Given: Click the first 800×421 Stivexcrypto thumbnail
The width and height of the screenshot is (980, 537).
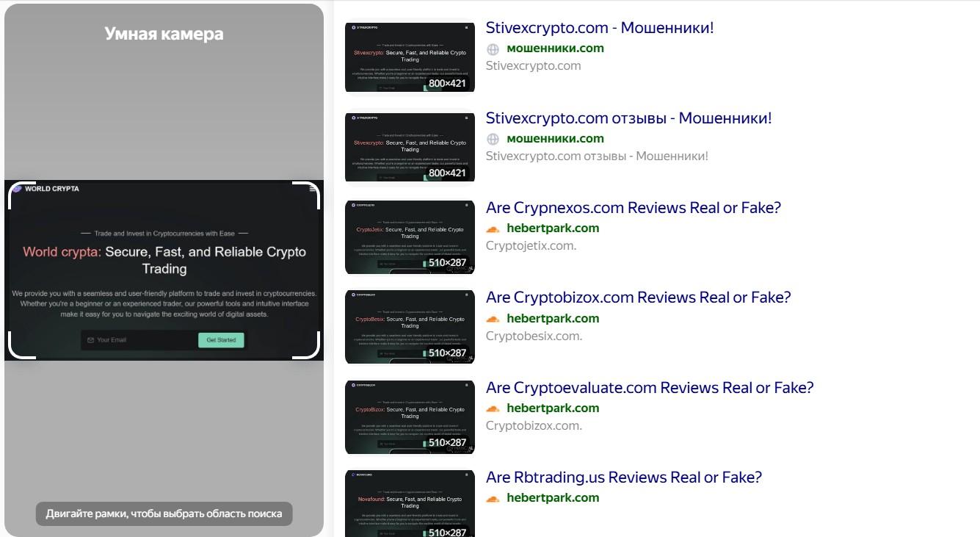Looking at the screenshot, I should click(409, 56).
